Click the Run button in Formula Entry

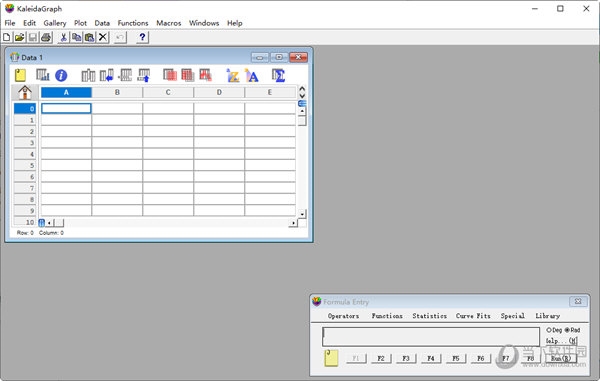coord(561,358)
